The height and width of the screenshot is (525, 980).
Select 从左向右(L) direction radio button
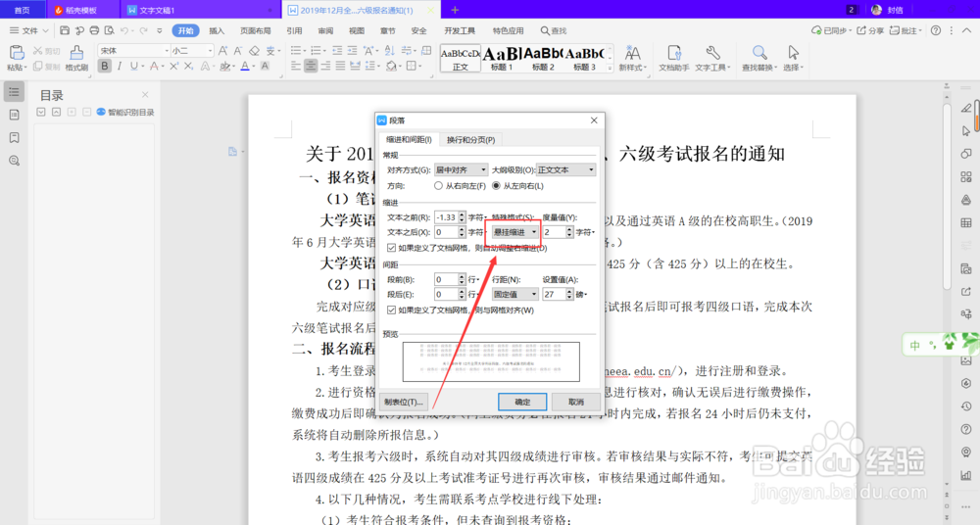pos(496,186)
